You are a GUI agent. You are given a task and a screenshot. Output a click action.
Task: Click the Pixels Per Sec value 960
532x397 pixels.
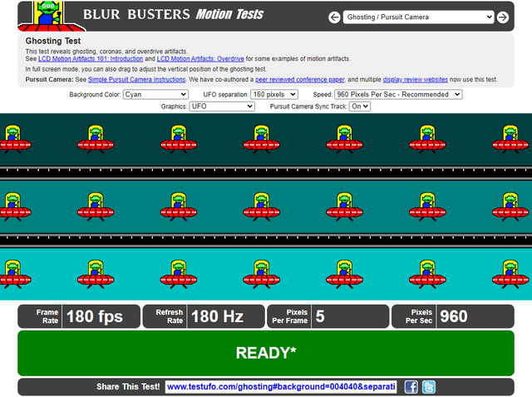[x=454, y=316]
